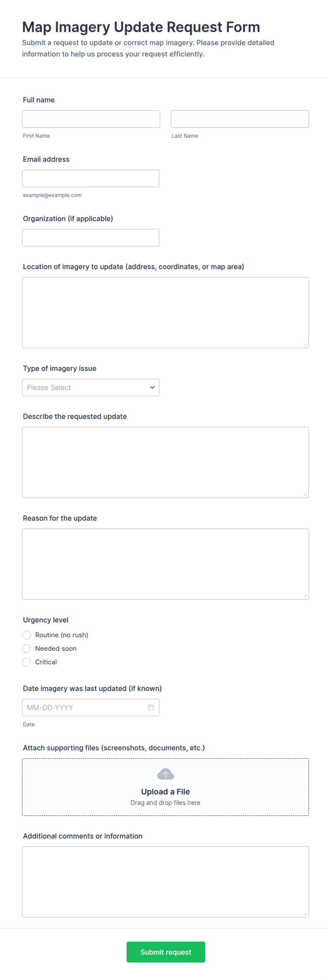Click the Location of imagery text area

click(x=165, y=312)
